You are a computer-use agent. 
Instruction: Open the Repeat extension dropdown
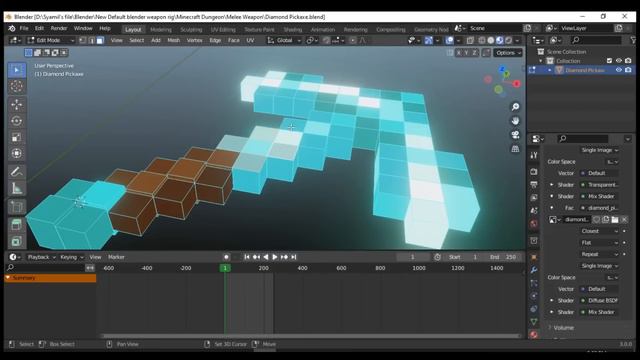click(599, 254)
